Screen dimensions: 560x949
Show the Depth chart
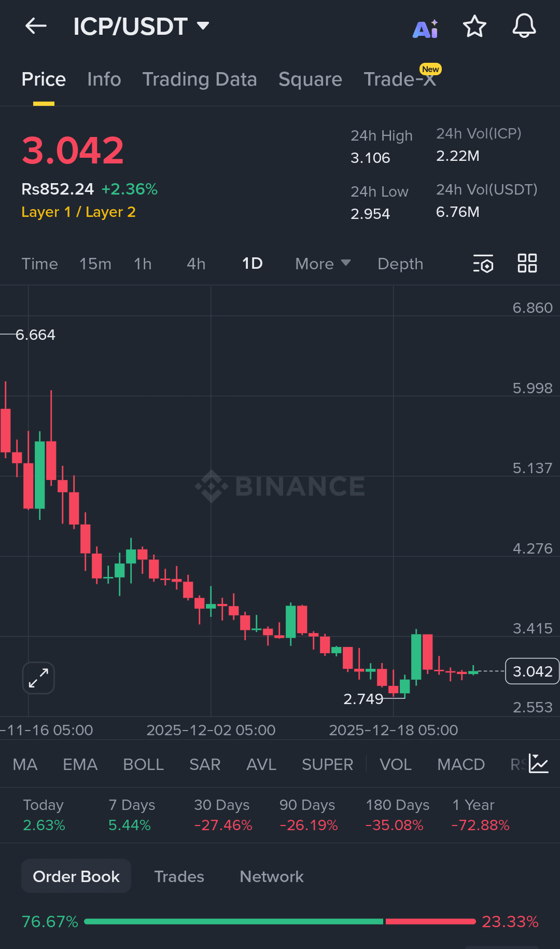pyautogui.click(x=400, y=264)
